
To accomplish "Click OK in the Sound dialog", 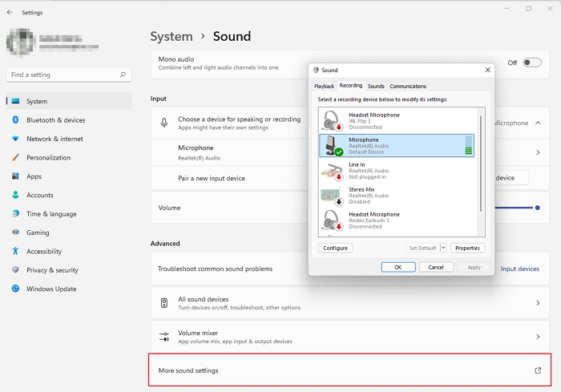I will [398, 267].
